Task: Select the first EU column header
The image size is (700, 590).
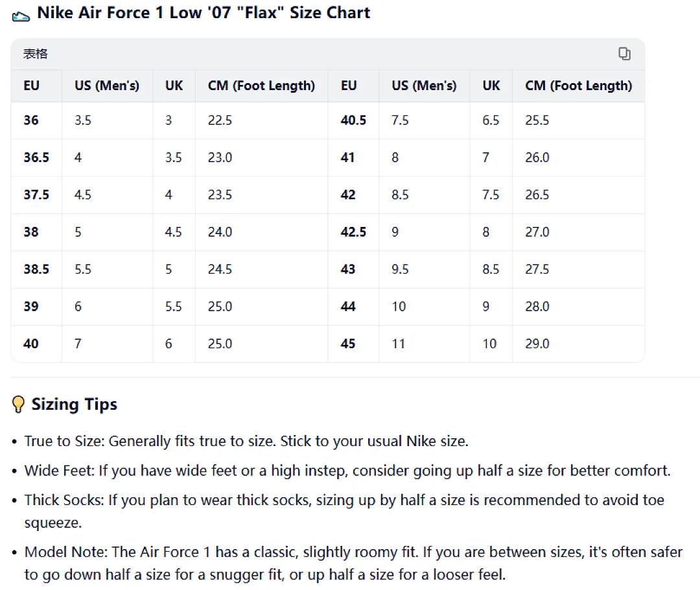Action: coord(32,86)
